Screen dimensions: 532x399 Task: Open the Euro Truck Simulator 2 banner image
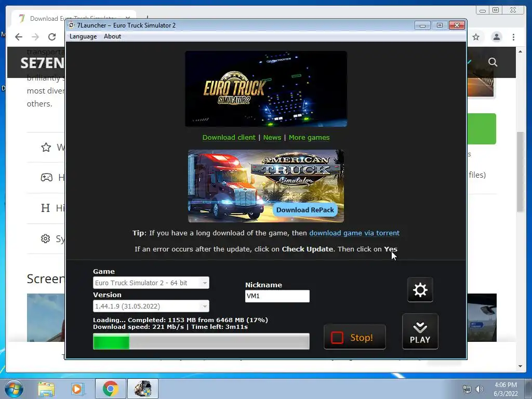point(266,89)
